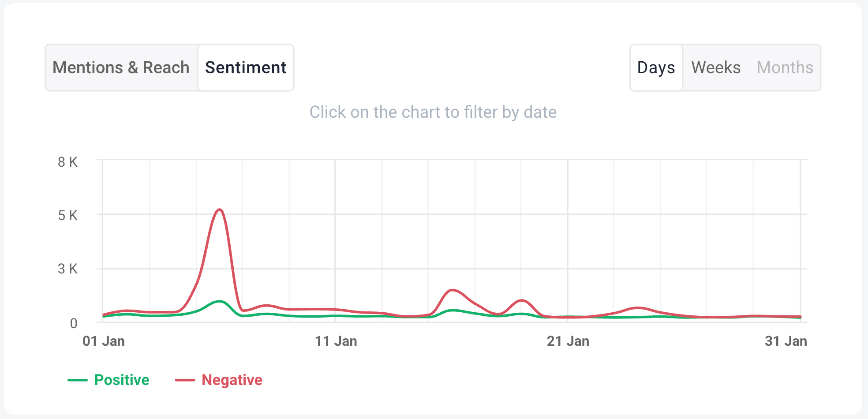Screen dimensions: 868x419
Task: Click the 01 Jan axis label
Action: [104, 341]
